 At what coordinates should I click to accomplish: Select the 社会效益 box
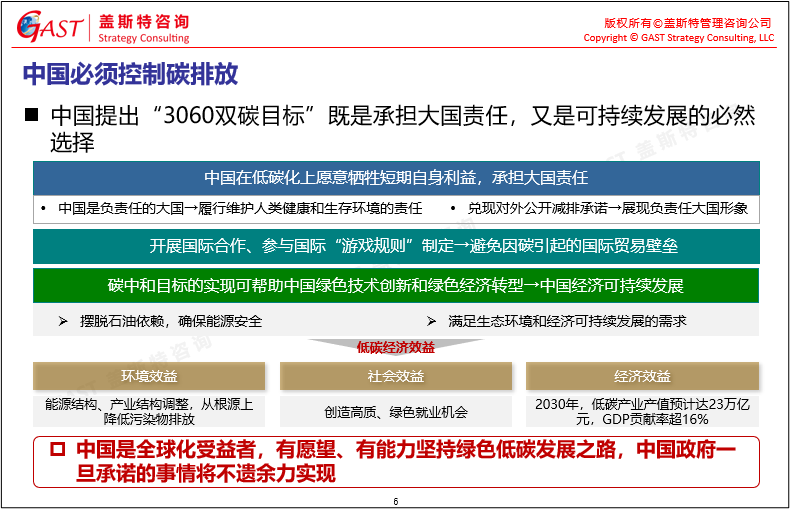tap(395, 376)
